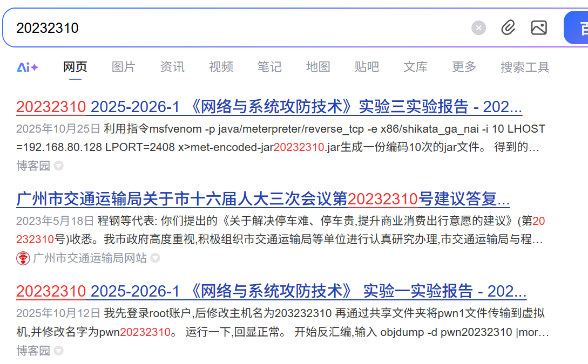
Task: Open 搜索工具 options
Action: point(525,67)
